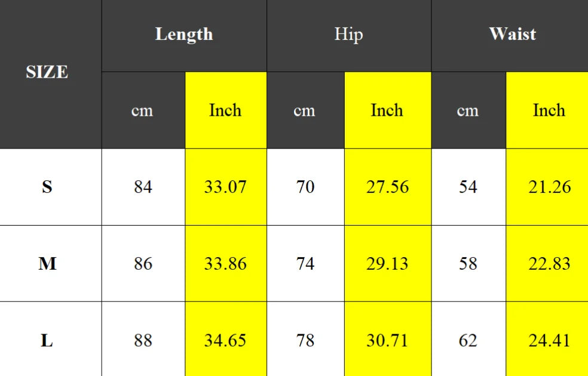The height and width of the screenshot is (376, 588).
Task: Click the 22.83 inch waist cell
Action: click(x=549, y=264)
